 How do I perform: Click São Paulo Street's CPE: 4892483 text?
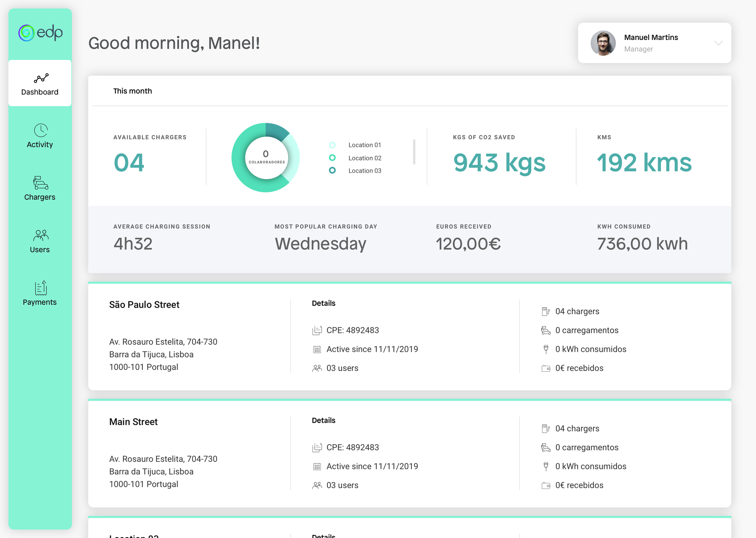(353, 331)
